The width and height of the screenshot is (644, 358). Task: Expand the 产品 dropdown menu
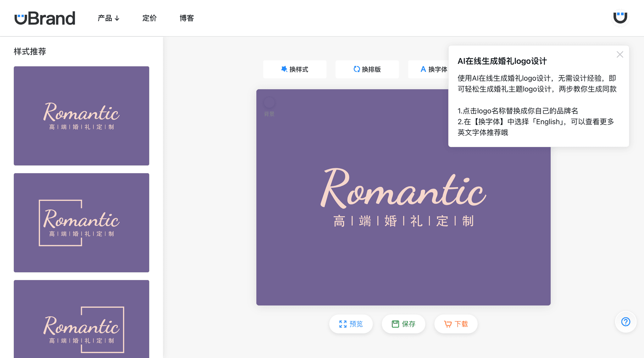point(108,18)
